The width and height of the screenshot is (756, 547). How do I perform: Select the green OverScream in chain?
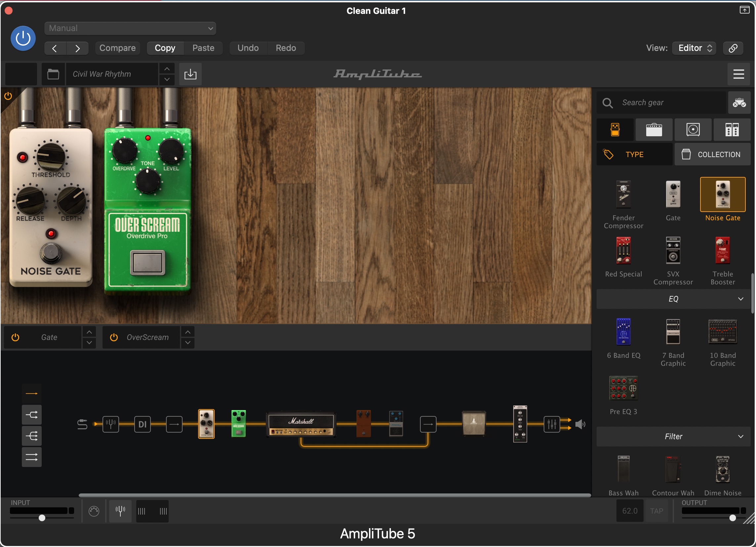click(x=238, y=424)
